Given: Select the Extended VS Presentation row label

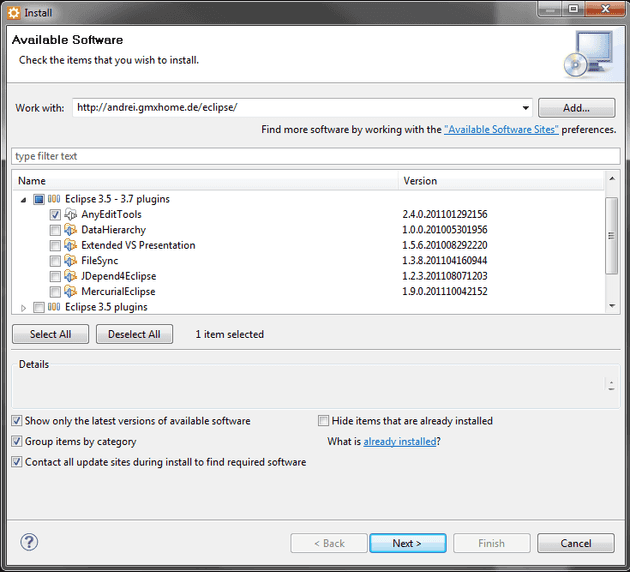Looking at the screenshot, I should point(138,245).
